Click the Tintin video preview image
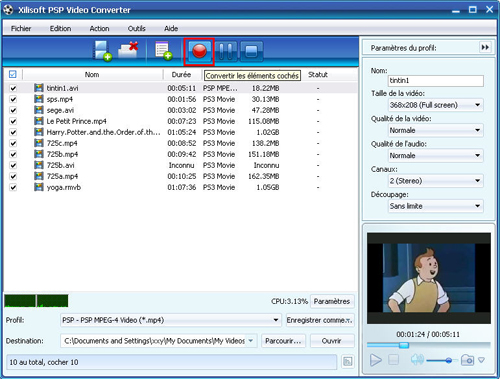The image size is (500, 379). [429, 278]
